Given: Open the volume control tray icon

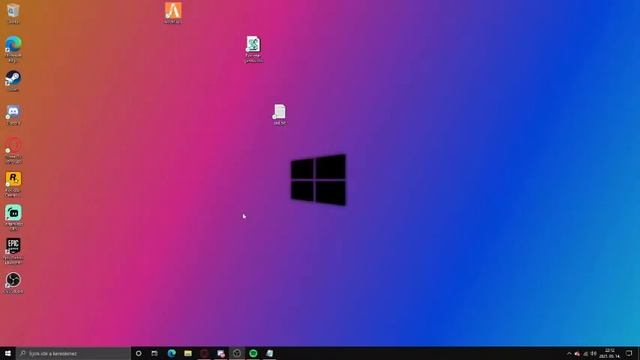Looking at the screenshot, I should pos(593,353).
